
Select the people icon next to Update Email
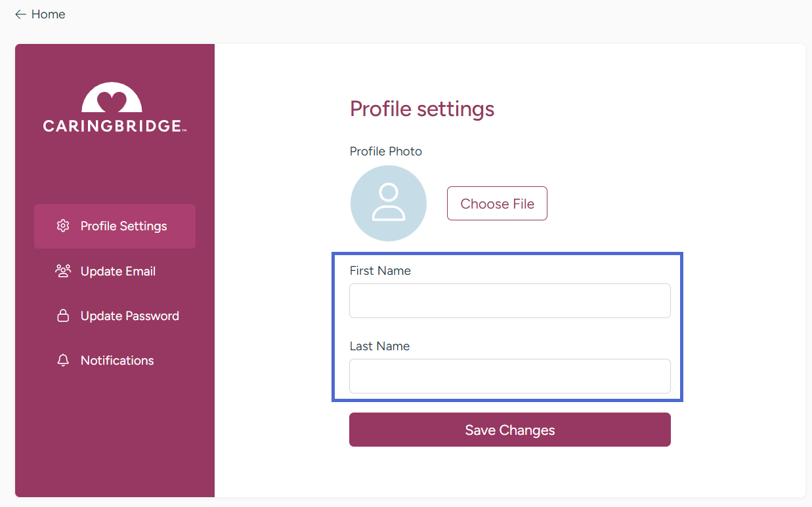(62, 270)
